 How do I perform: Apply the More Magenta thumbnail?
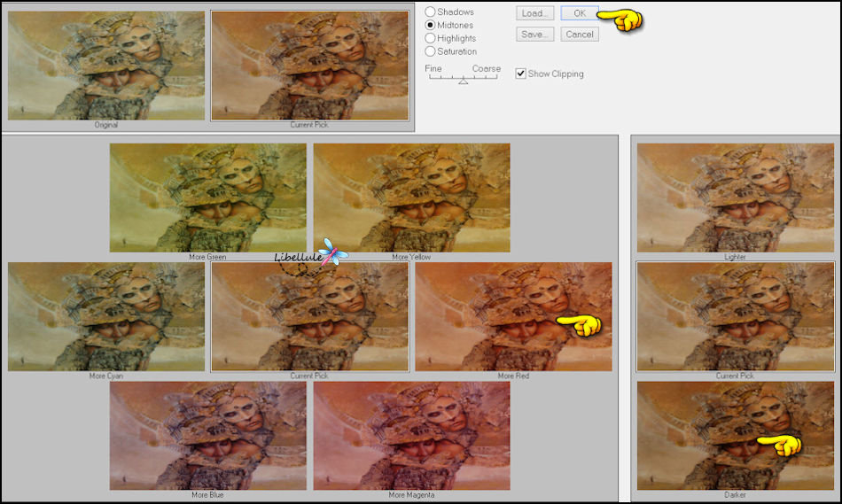pos(412,436)
